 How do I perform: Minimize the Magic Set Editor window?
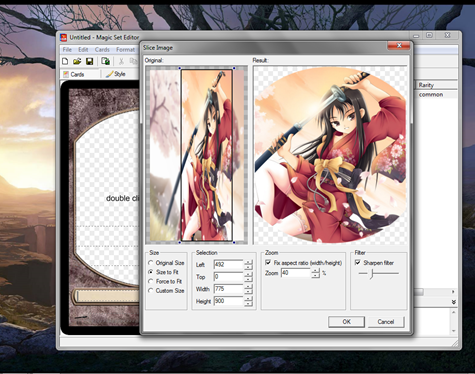(416, 35)
